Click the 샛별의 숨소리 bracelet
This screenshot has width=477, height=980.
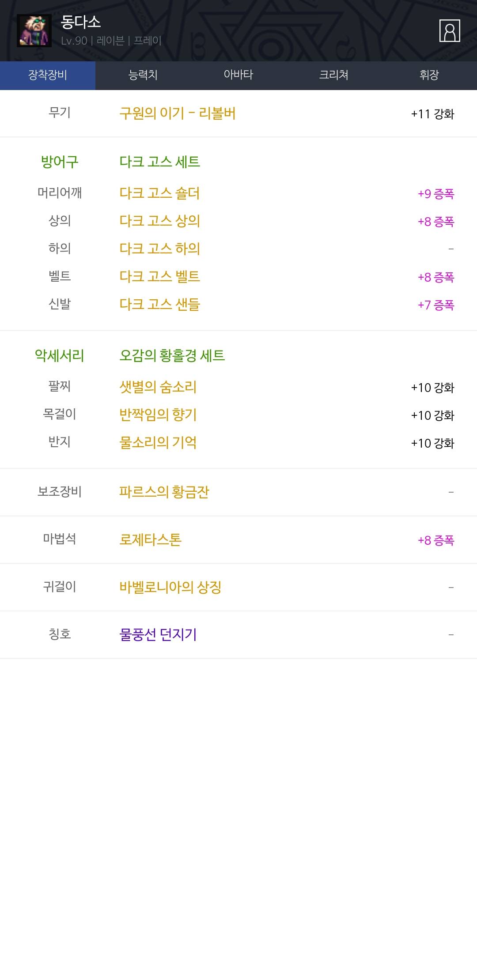coord(158,387)
